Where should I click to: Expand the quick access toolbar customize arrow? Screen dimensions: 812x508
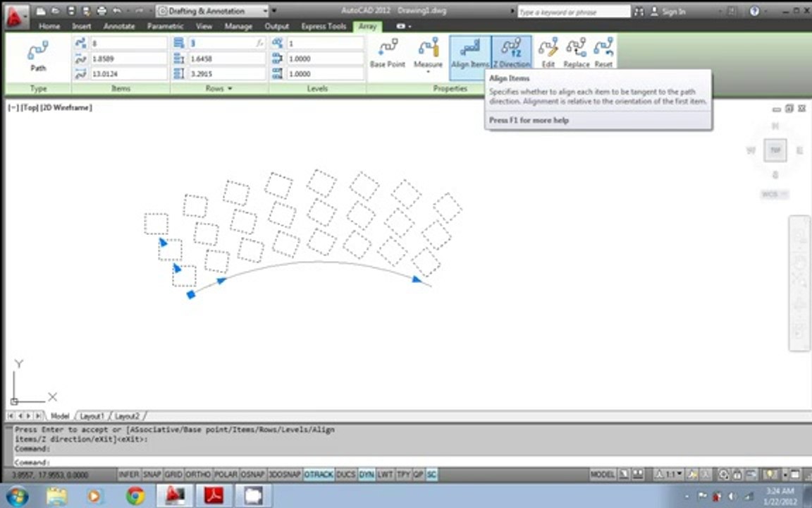274,11
